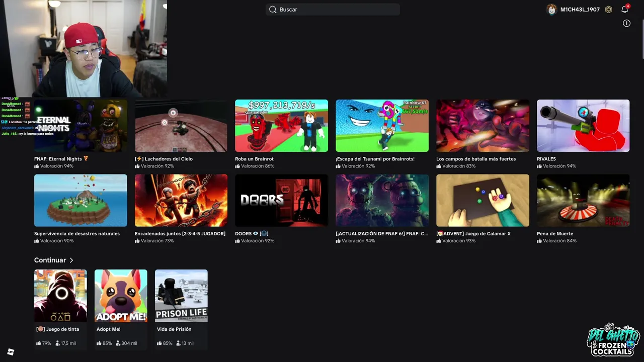Open the RIVALES game thumbnail

(x=583, y=126)
